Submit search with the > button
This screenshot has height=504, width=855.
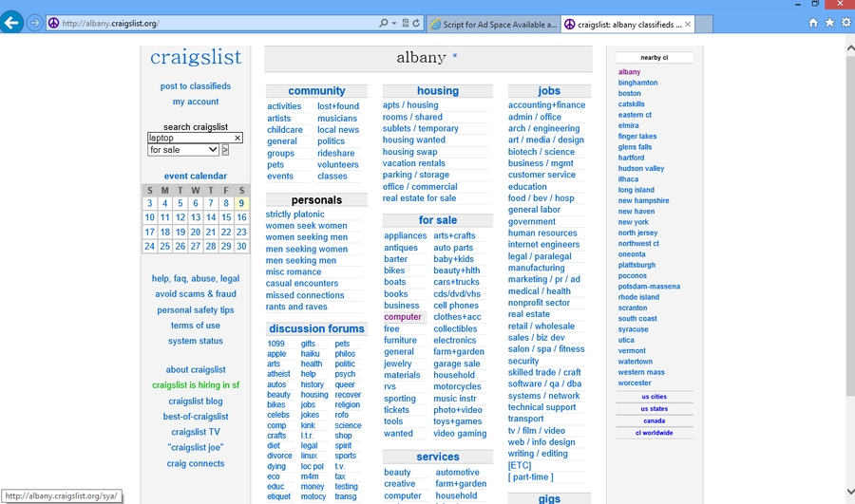click(225, 150)
